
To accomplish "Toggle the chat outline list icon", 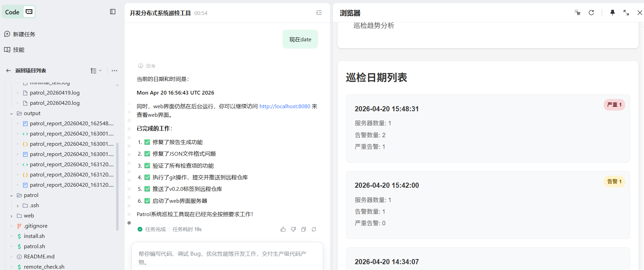I will tap(319, 13).
